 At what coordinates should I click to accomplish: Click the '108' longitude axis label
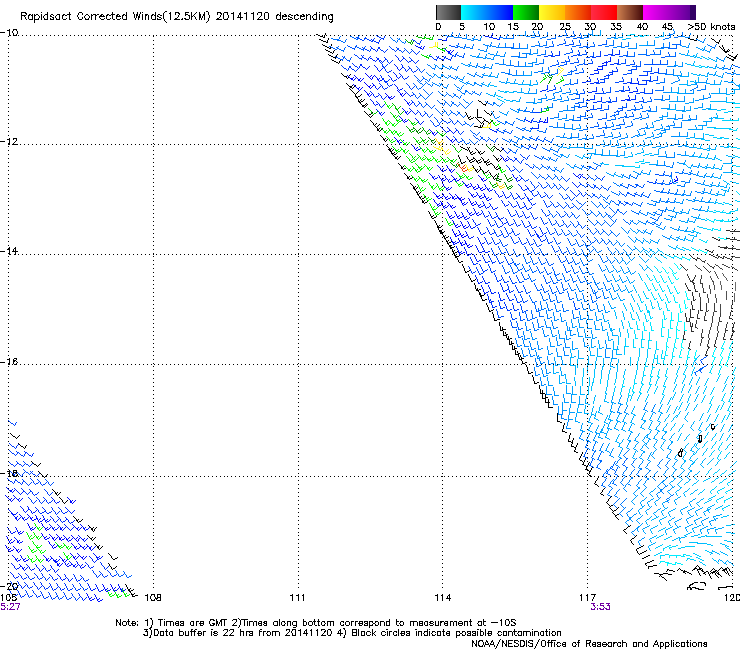tap(152, 598)
